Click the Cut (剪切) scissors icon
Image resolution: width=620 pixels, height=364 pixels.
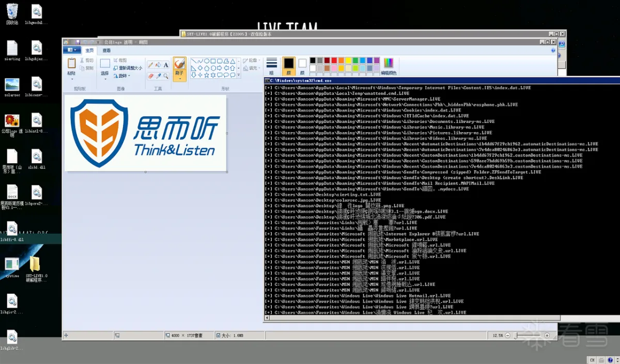pyautogui.click(x=82, y=60)
